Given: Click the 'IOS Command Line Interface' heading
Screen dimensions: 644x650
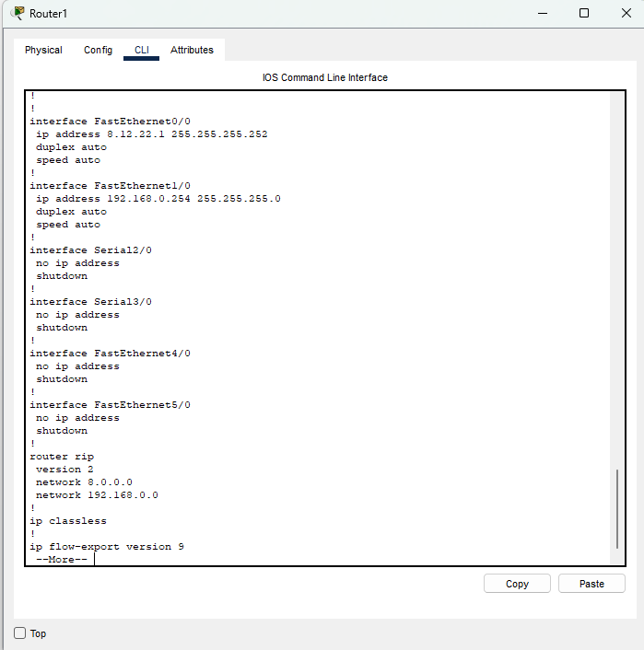Looking at the screenshot, I should coord(325,77).
